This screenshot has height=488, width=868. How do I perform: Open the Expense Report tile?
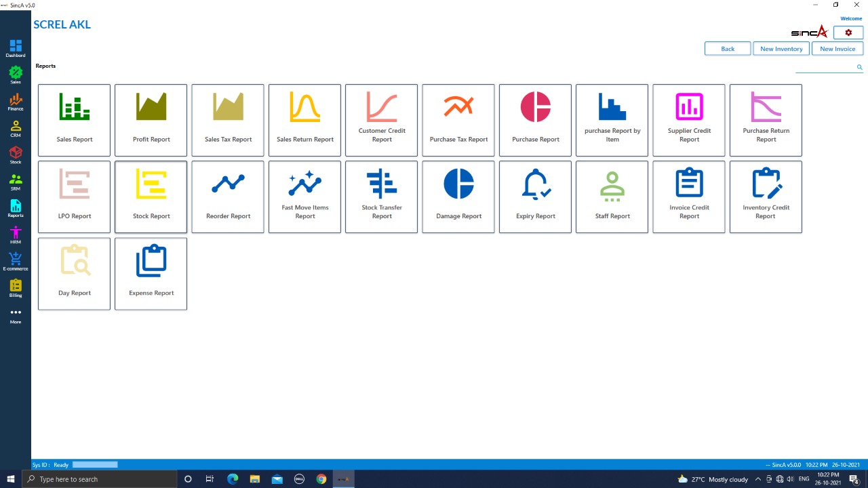pyautogui.click(x=151, y=274)
